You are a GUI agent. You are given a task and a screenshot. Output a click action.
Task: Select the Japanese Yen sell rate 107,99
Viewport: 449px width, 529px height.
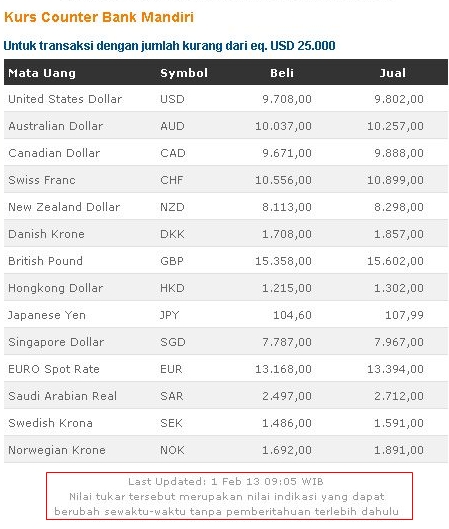[404, 315]
